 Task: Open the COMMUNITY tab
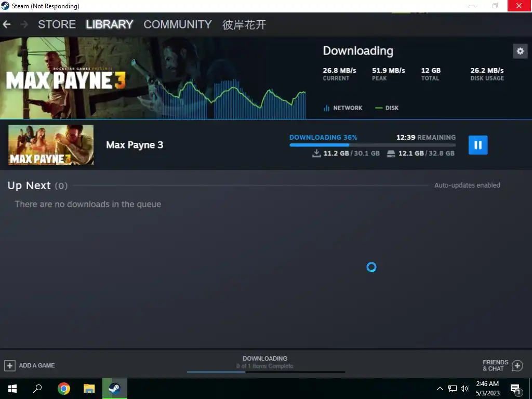point(178,24)
